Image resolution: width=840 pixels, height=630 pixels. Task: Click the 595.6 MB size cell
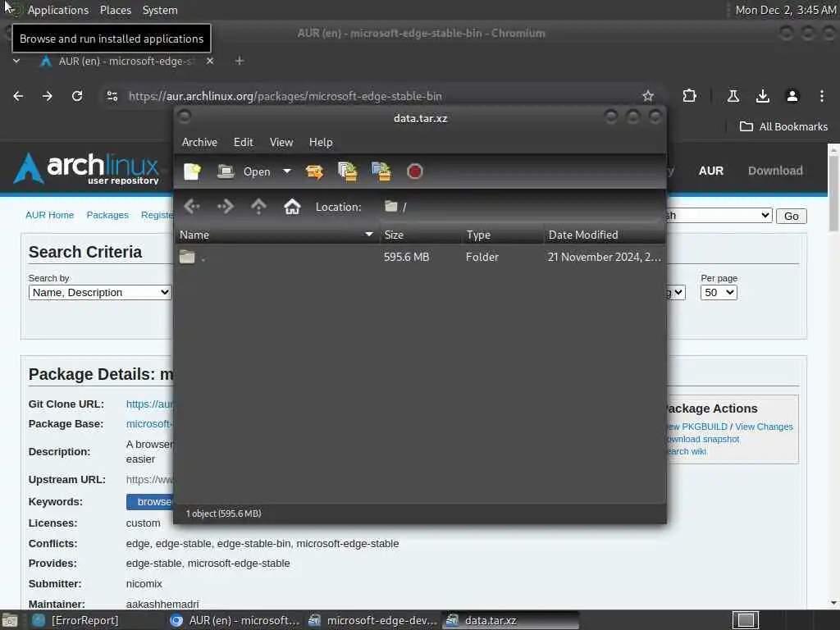pos(407,257)
